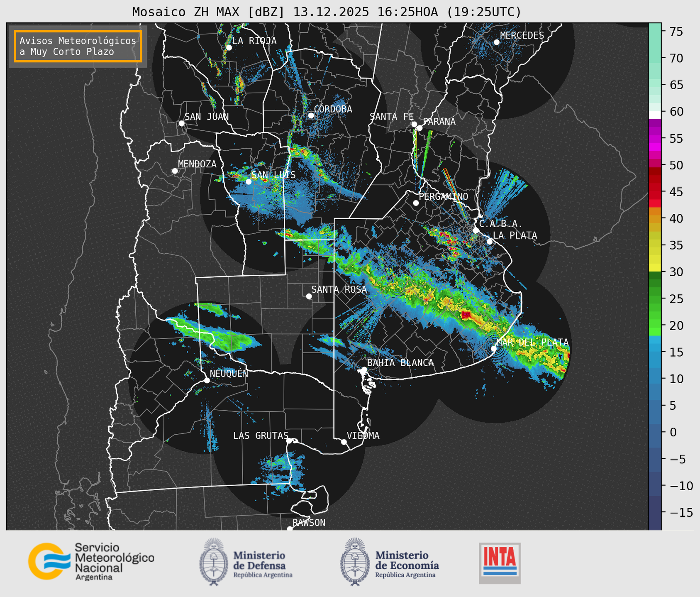Viewport: 700px width, 597px height.
Task: Click the C.A.B.A. city marker dot
Action: pos(476,230)
